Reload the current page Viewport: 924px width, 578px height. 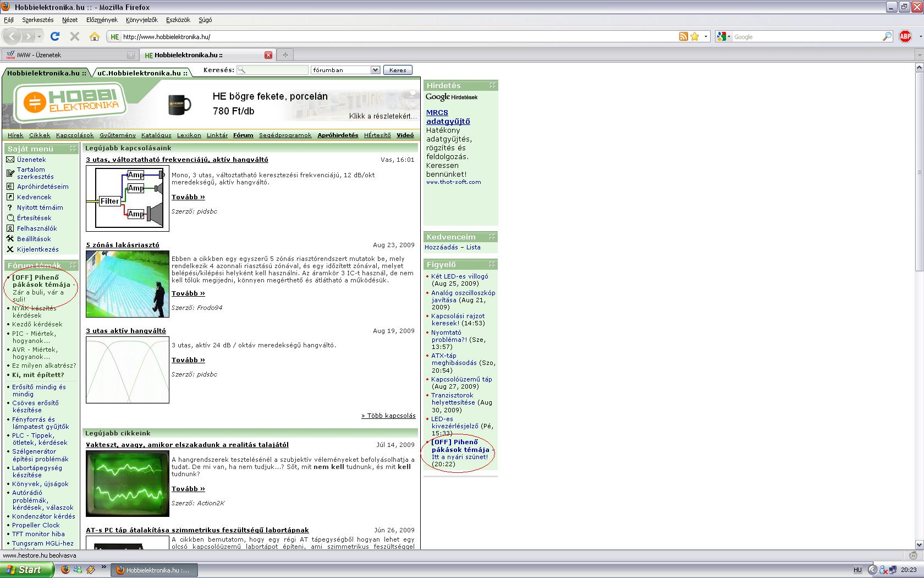coord(54,36)
